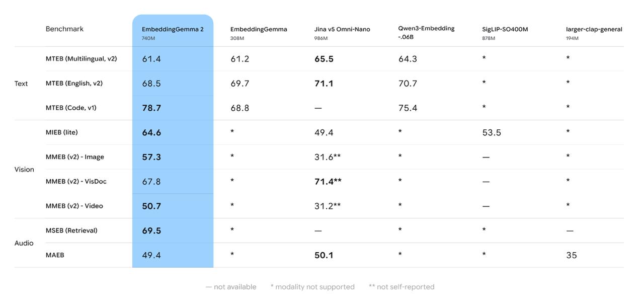Click the 71.4** VisDoc score
644x307 pixels.
[x=328, y=181]
